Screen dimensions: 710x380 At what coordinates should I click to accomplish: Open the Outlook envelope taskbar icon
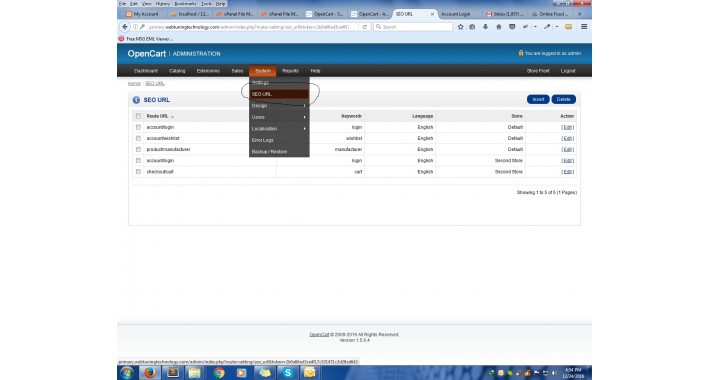tap(310, 373)
